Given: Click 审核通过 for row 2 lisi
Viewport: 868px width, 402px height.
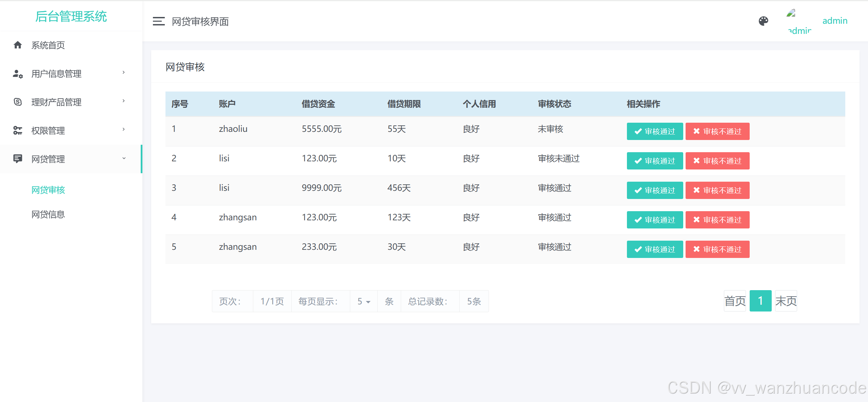Looking at the screenshot, I should point(655,161).
